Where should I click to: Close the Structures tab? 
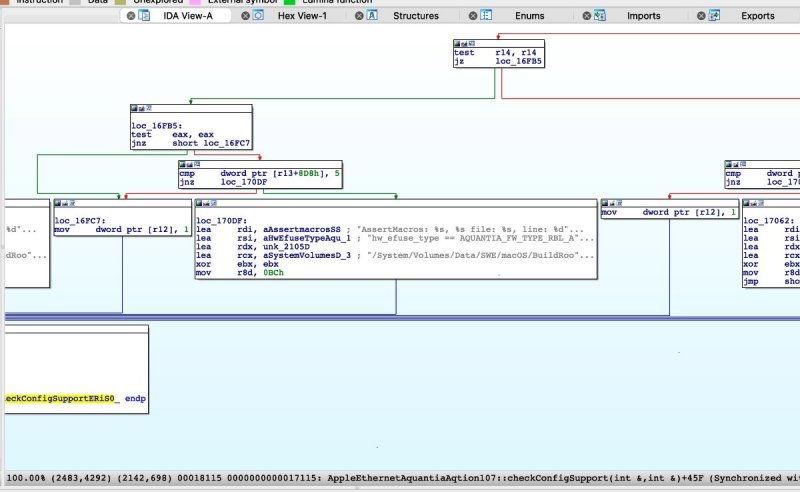[x=357, y=16]
